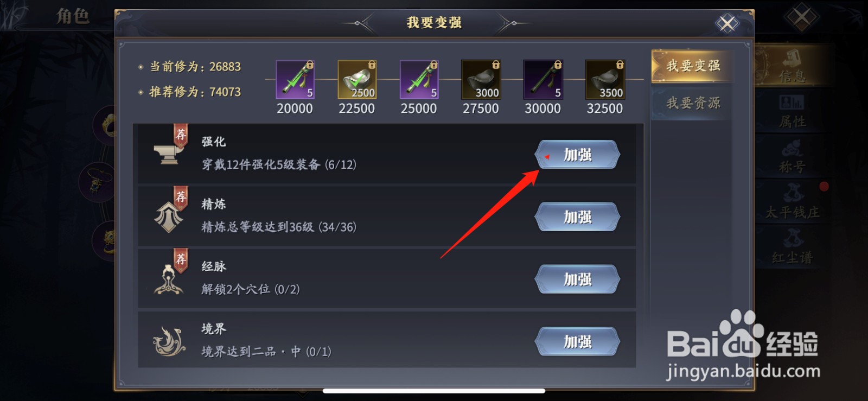
Task: Tap the locked 30000 sword reward
Action: coord(542,79)
